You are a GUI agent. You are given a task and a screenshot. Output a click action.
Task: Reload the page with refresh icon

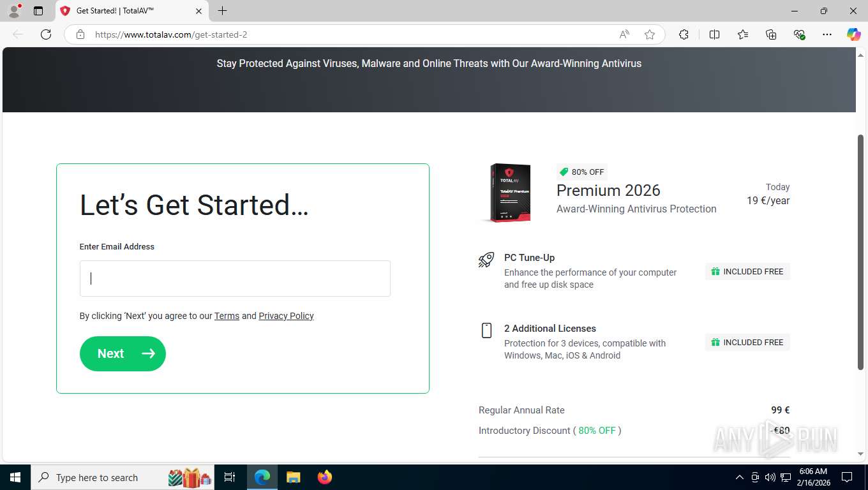46,34
